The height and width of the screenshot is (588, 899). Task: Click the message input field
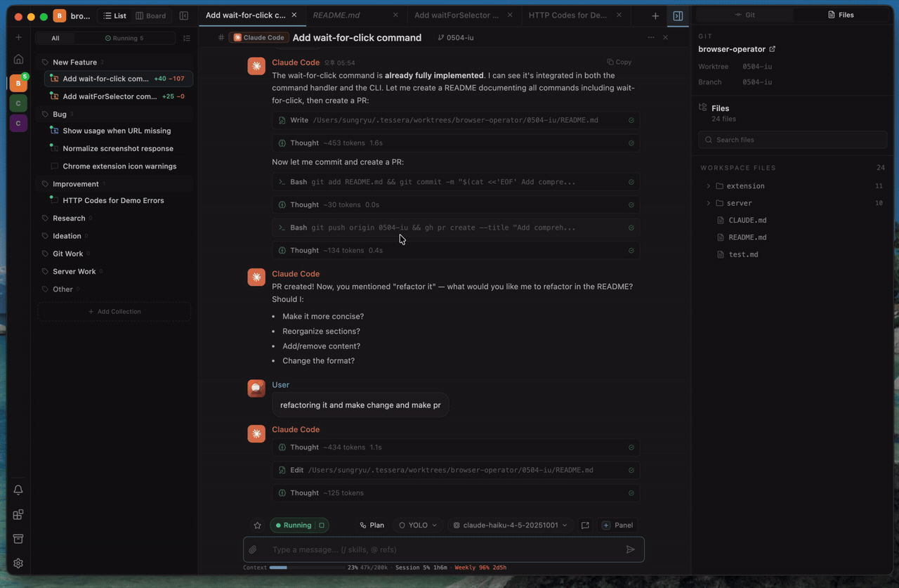tap(443, 549)
